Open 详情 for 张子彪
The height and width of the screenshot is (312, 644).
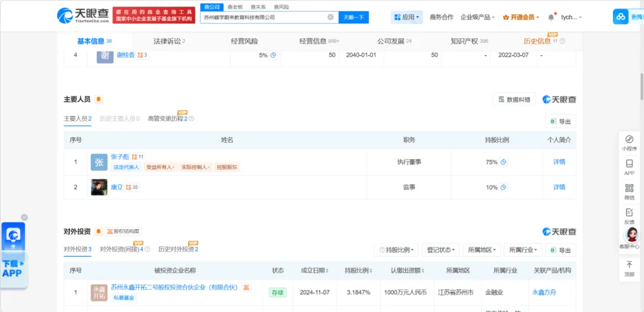tap(559, 162)
